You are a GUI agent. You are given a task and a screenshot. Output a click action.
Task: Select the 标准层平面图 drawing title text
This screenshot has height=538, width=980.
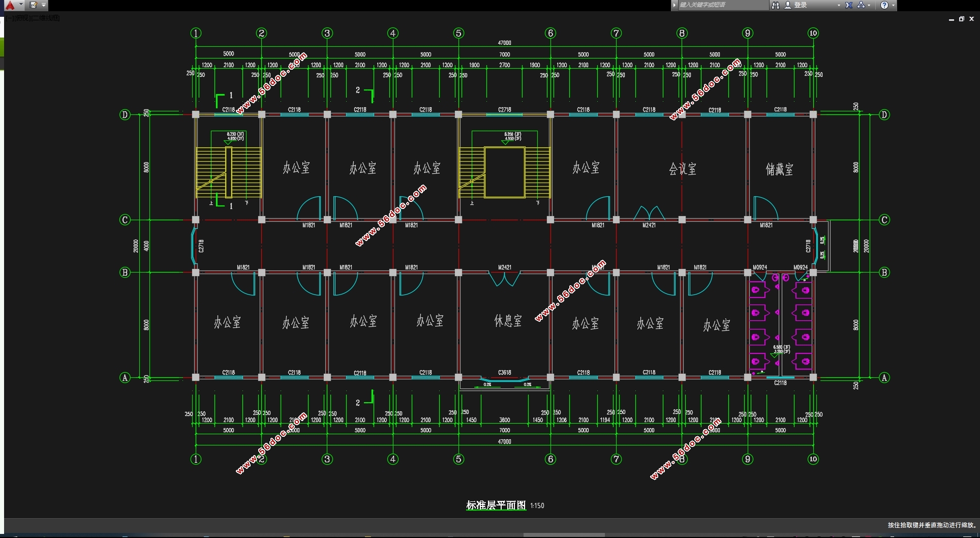pos(496,505)
